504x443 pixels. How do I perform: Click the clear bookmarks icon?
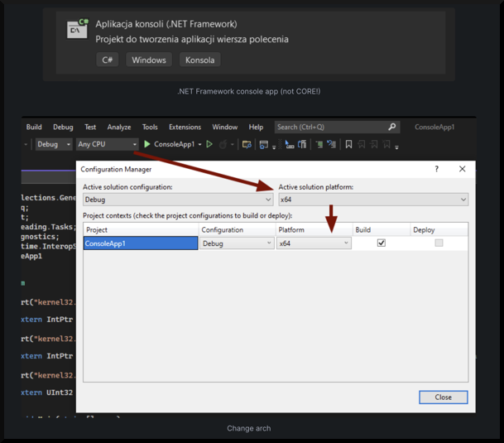click(x=386, y=144)
